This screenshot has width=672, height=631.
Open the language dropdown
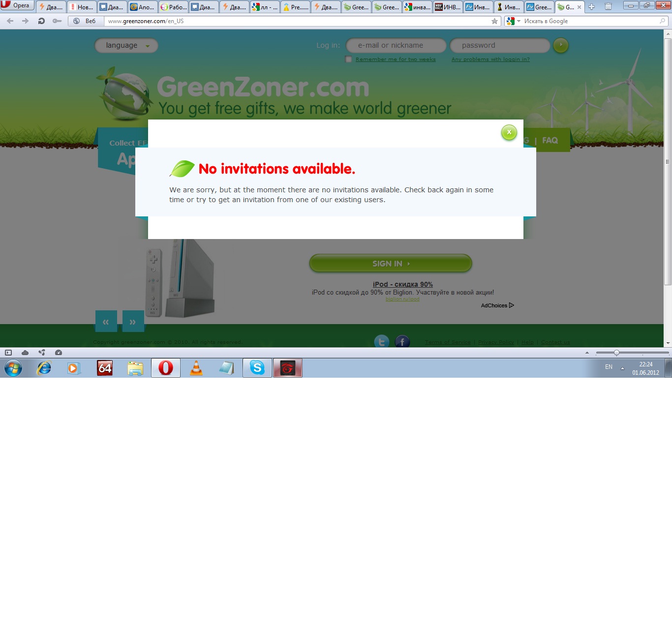[126, 45]
